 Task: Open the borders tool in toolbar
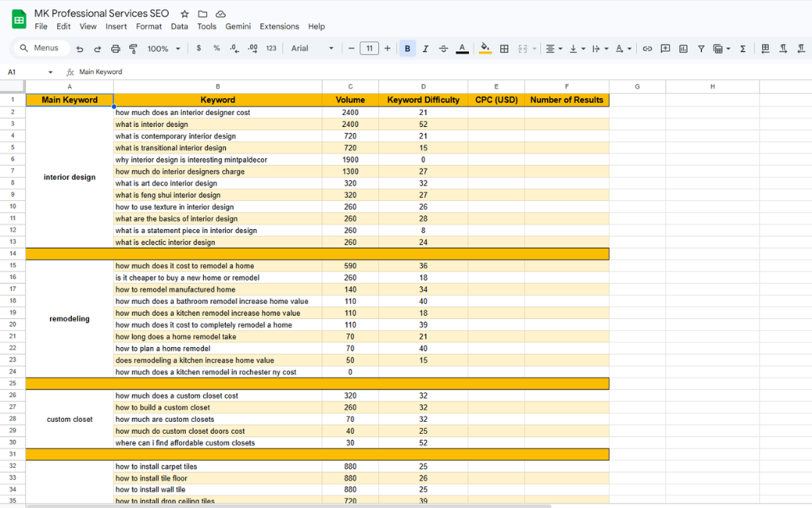pyautogui.click(x=504, y=48)
